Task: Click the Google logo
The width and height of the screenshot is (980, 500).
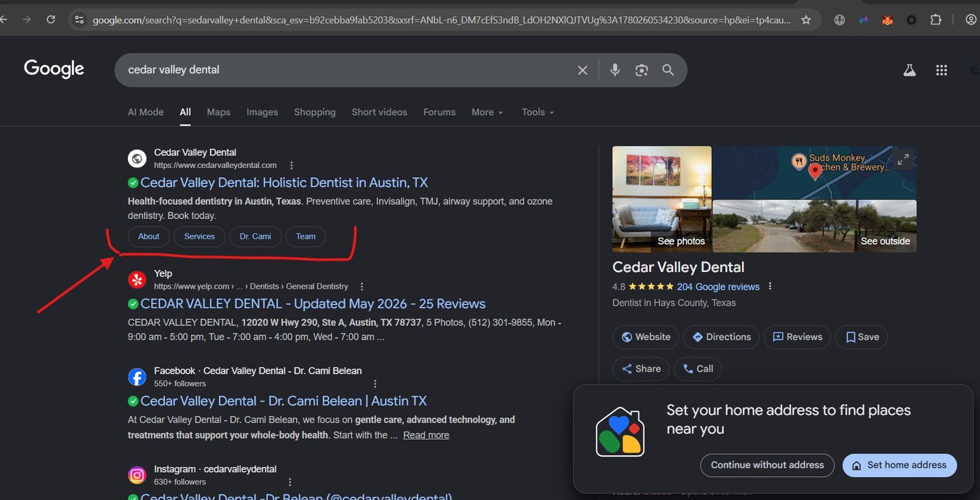Action: pyautogui.click(x=54, y=69)
